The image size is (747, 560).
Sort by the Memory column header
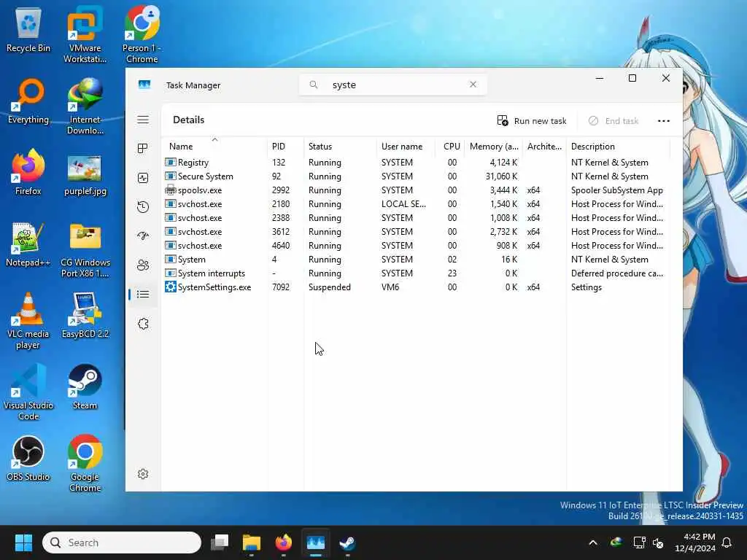(494, 147)
